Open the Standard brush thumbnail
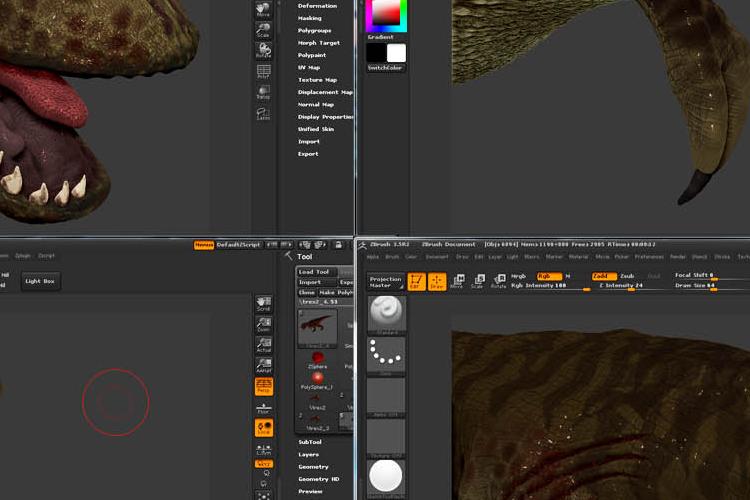Screen dimensions: 750x500 coord(386,314)
